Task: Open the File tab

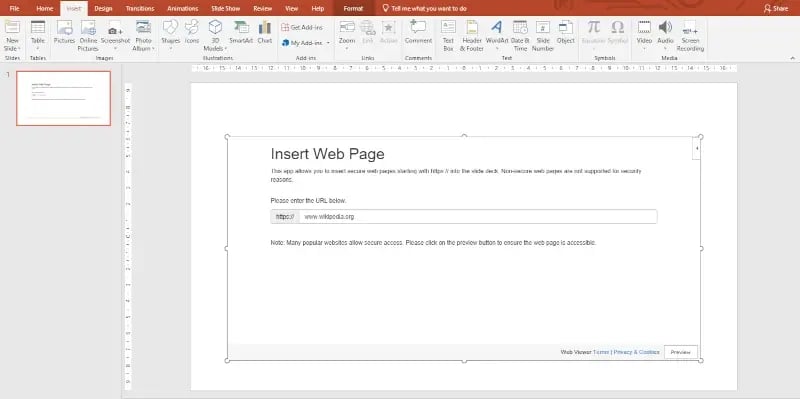Action: point(14,9)
